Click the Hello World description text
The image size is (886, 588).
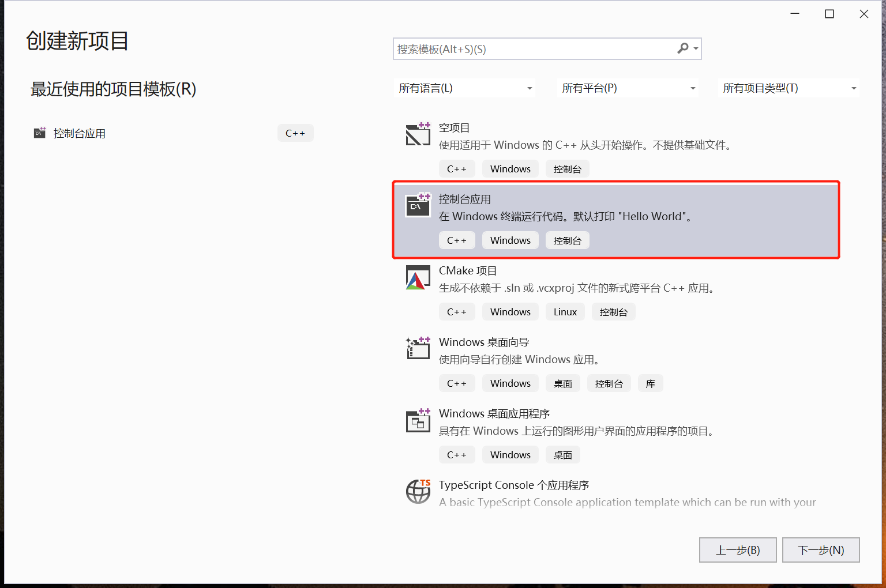[x=567, y=217]
